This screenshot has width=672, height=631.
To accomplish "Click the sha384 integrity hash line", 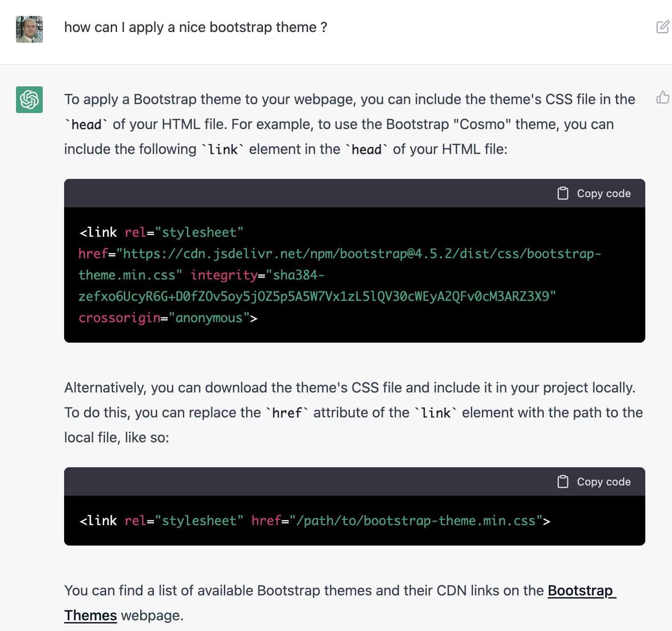I will (317, 297).
